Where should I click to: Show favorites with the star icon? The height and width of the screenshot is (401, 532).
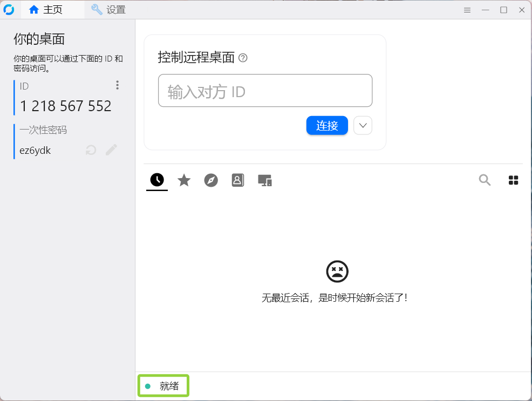pos(184,180)
